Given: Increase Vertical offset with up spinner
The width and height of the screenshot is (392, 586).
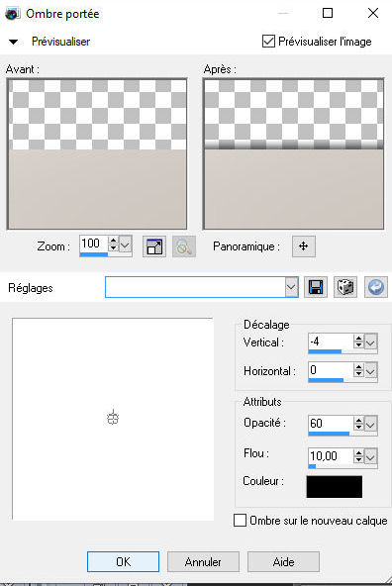Looking at the screenshot, I should click(x=358, y=338).
